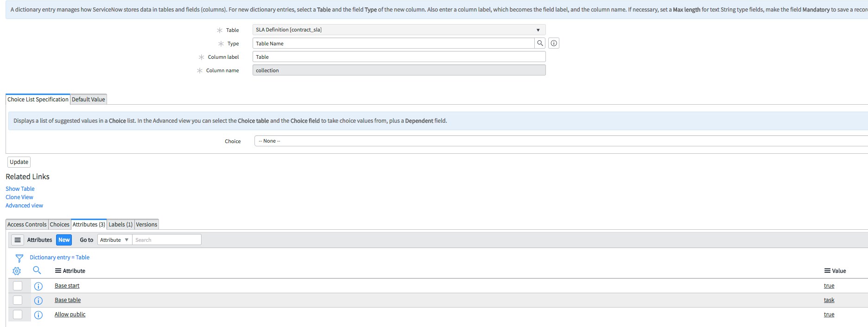Tick the Allow public row checkbox
Viewport: 868px width, 327px height.
click(x=18, y=314)
